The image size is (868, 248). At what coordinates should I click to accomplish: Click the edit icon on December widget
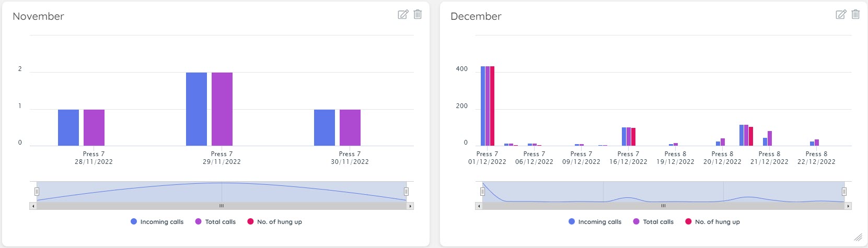tap(841, 15)
